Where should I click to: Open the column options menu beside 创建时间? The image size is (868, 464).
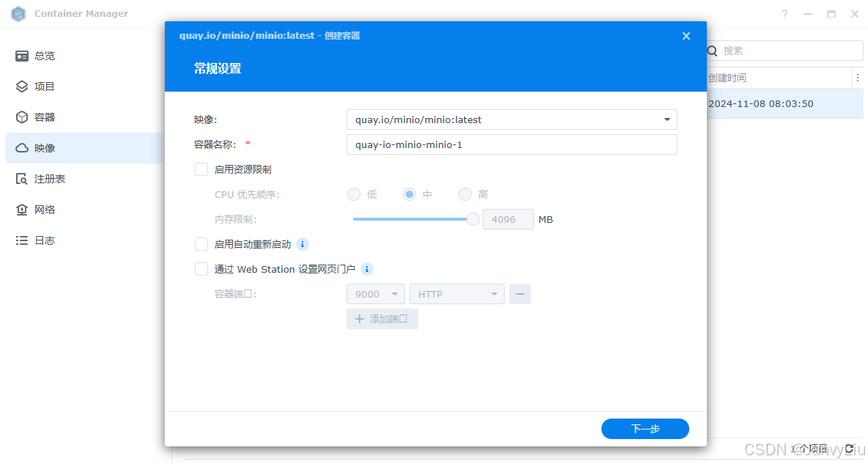[858, 77]
